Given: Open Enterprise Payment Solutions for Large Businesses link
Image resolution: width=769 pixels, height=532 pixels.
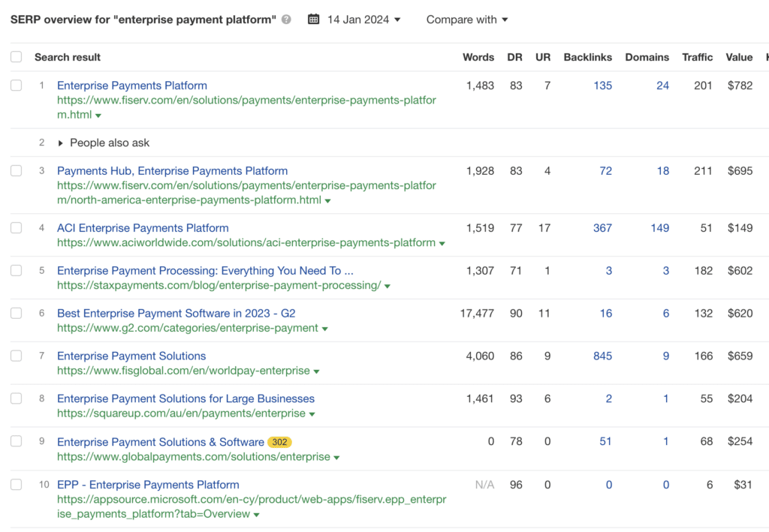Looking at the screenshot, I should (186, 398).
